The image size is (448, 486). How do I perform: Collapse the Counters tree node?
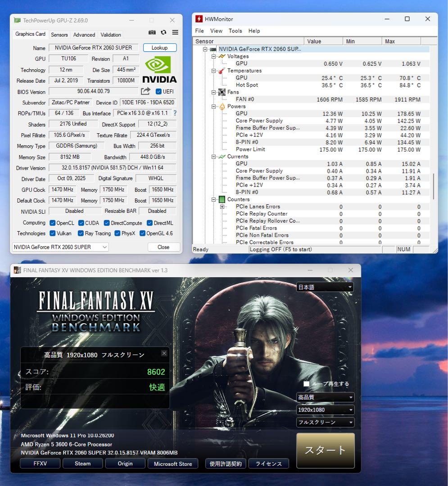coord(213,200)
